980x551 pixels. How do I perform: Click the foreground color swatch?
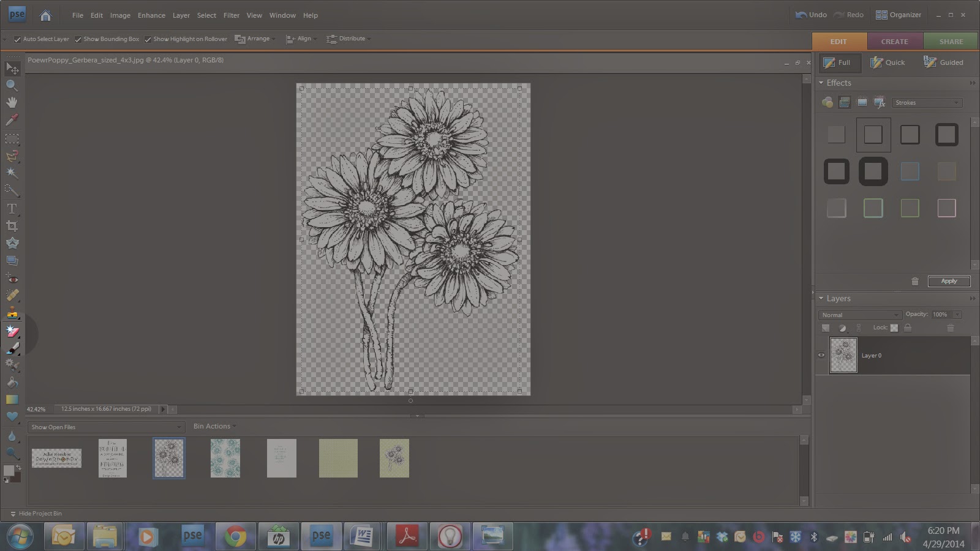tap(8, 471)
